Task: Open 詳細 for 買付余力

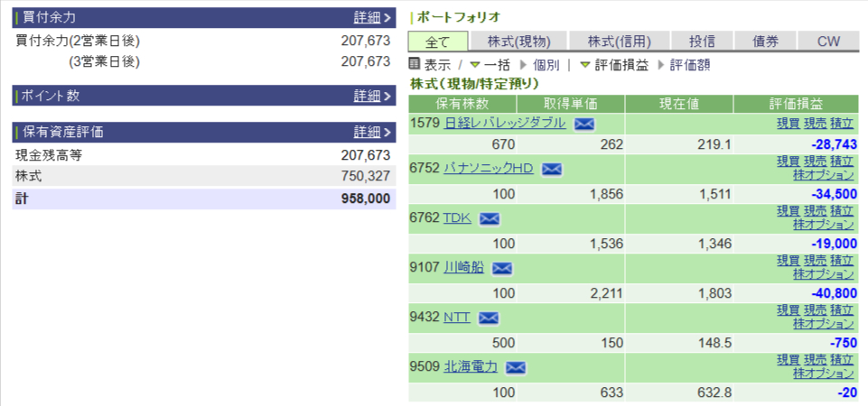Action: (x=371, y=18)
